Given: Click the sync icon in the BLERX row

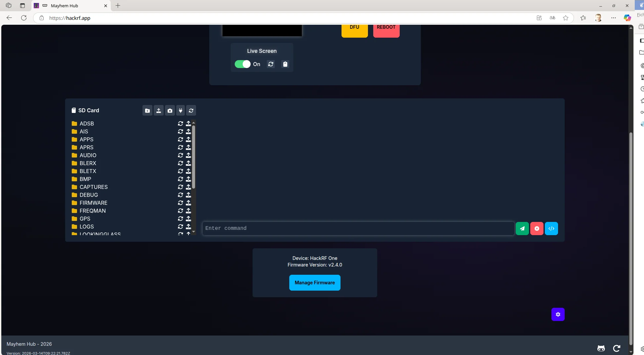Looking at the screenshot, I should click(181, 163).
